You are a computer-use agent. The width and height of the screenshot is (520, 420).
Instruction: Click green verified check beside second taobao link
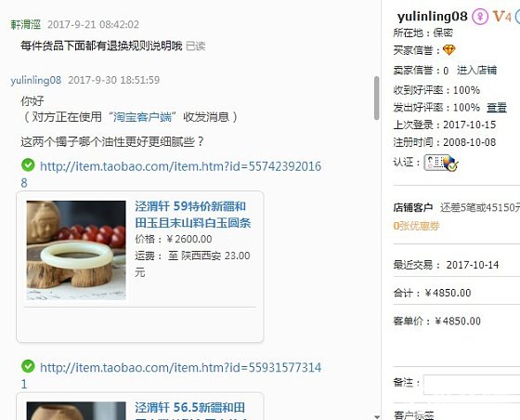[x=28, y=366]
